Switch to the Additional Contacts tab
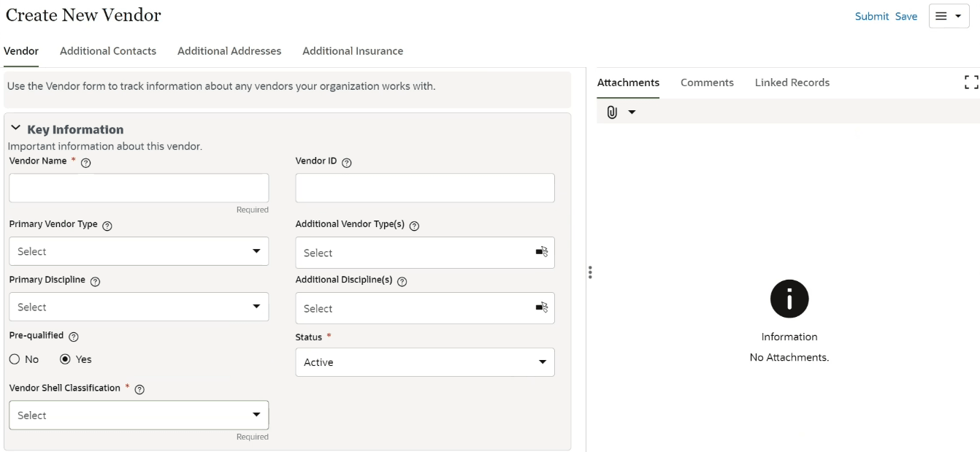The width and height of the screenshot is (980, 452). [x=108, y=51]
